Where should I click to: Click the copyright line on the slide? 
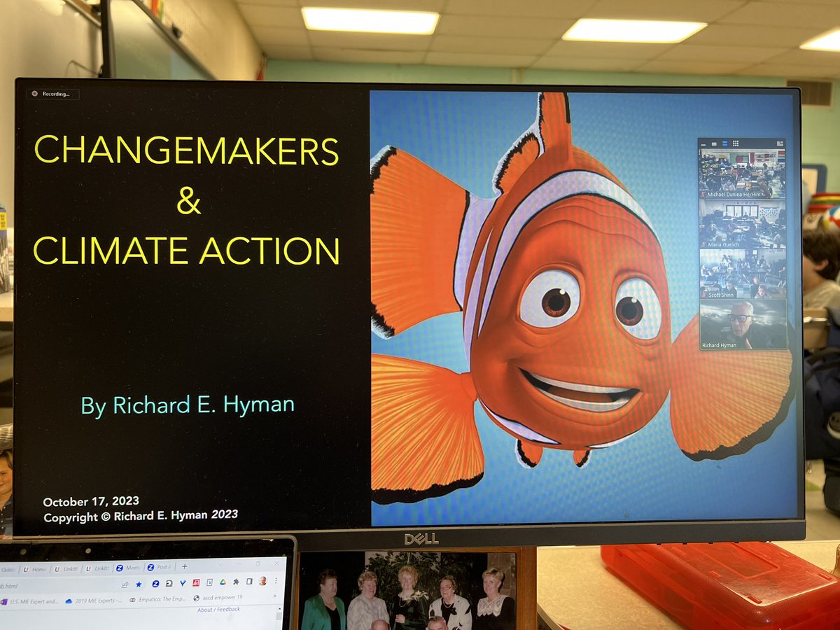click(141, 516)
